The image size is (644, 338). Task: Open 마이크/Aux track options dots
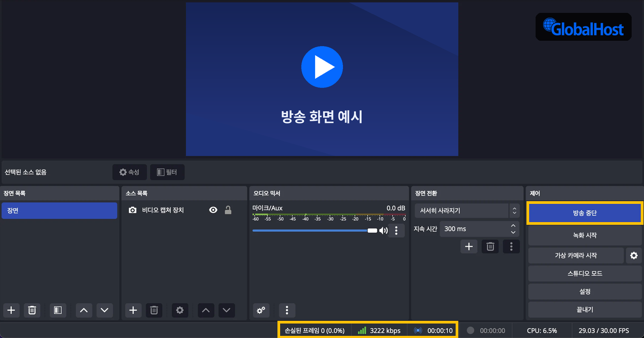tap(396, 231)
